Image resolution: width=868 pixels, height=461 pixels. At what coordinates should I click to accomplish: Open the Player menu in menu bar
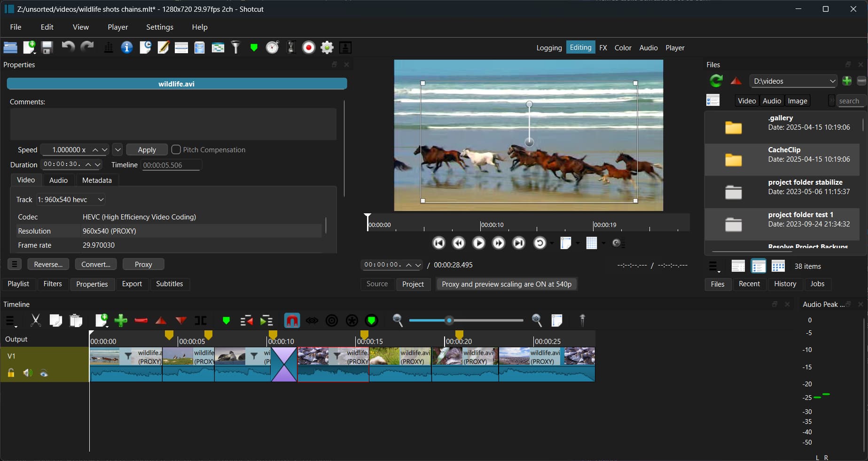point(118,27)
